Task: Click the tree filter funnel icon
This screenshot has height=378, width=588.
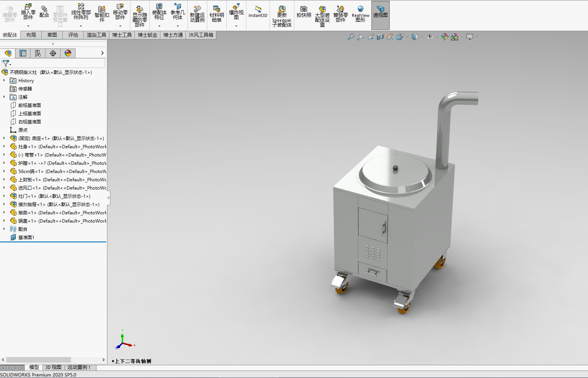Action: tap(6, 63)
